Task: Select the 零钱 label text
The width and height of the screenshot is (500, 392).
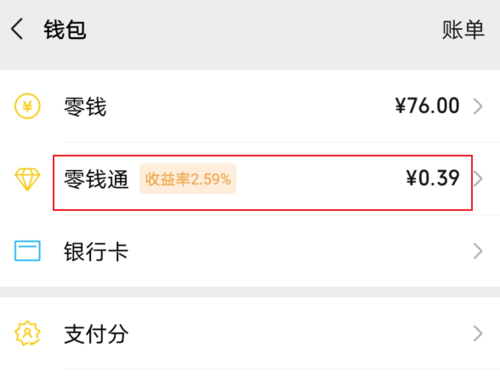Action: click(x=85, y=107)
